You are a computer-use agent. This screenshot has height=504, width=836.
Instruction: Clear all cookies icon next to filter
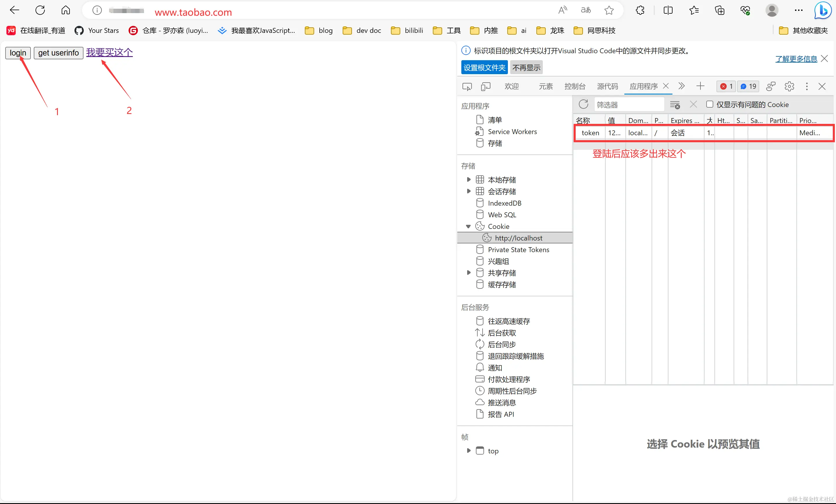[x=675, y=105]
